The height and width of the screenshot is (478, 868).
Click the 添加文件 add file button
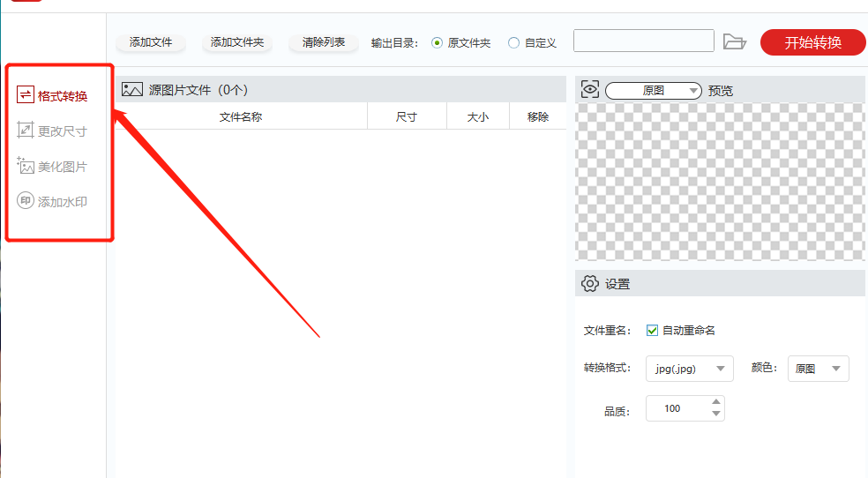[x=151, y=42]
